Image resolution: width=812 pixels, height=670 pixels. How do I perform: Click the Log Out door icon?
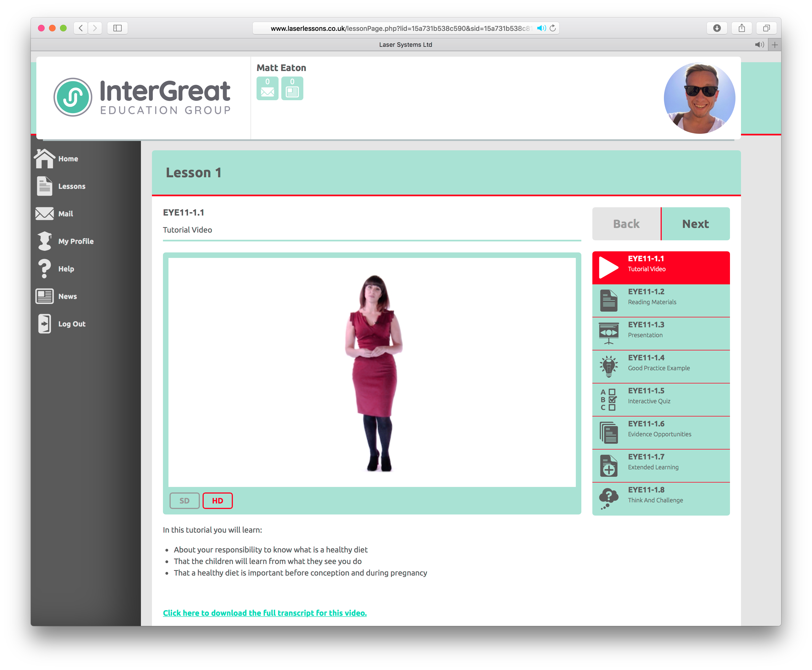(x=44, y=324)
